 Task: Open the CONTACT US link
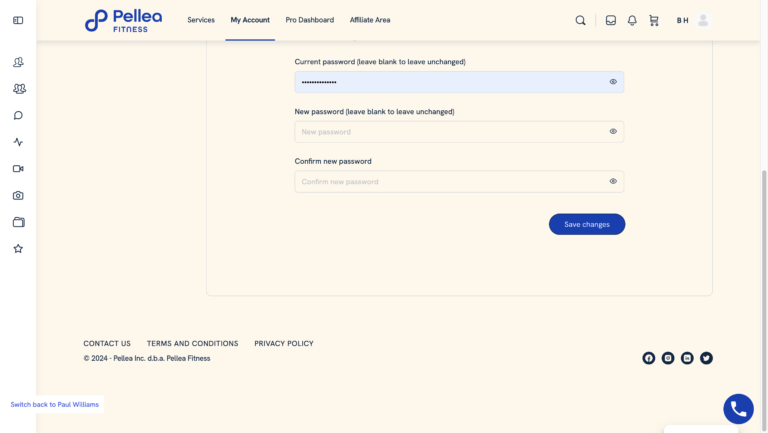pos(107,343)
